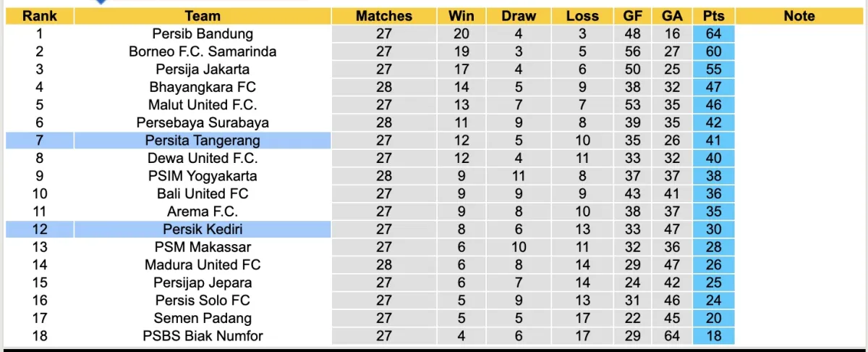This screenshot has height=352, width=868.
Task: Click the Loss column header
Action: 582,16
